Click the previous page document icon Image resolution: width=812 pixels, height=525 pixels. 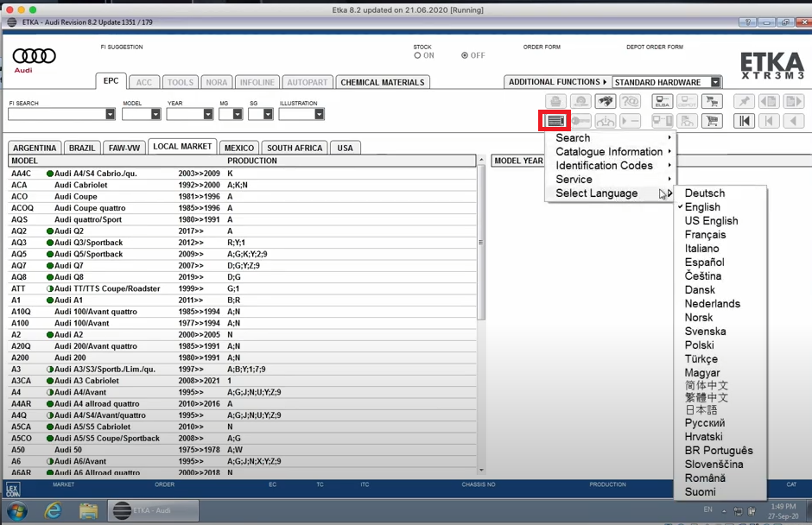(769, 102)
